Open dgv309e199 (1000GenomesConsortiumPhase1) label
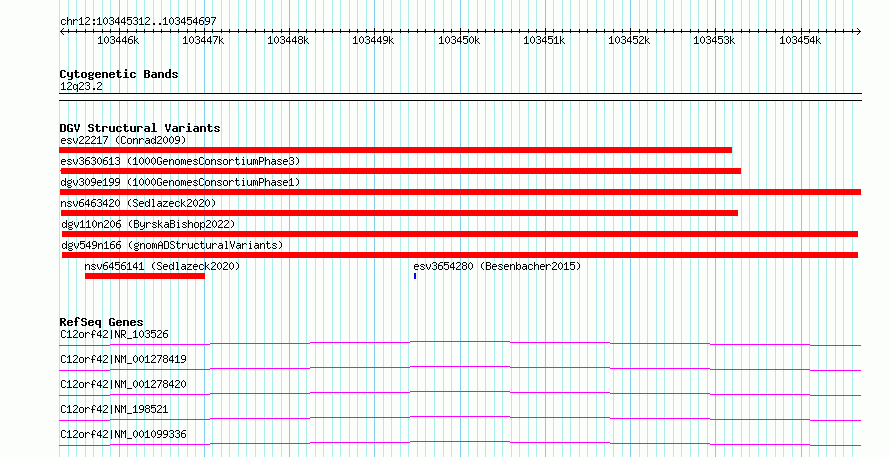This screenshot has height=457, width=890. (x=180, y=182)
